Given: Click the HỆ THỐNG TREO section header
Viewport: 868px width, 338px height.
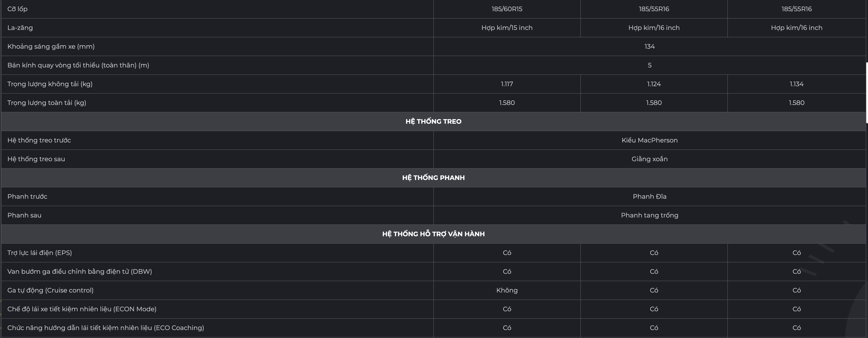Looking at the screenshot, I should coord(433,121).
